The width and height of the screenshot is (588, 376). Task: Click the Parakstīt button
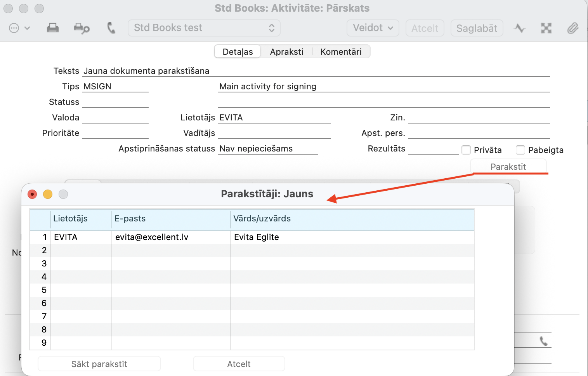[508, 167]
